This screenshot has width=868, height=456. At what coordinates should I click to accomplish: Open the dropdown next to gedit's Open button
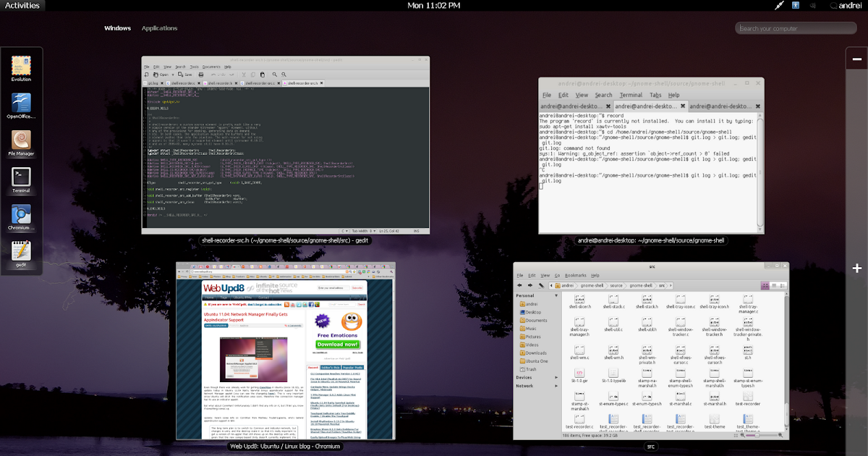[x=172, y=75]
